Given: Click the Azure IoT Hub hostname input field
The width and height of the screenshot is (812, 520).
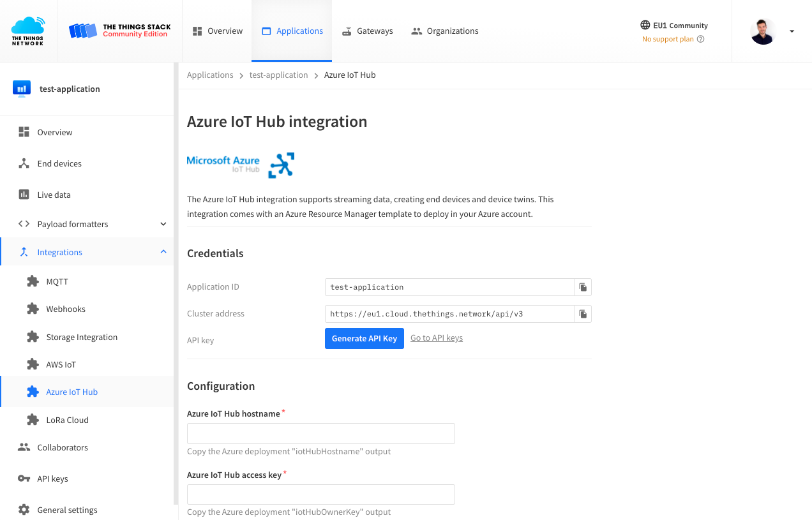Looking at the screenshot, I should click(320, 433).
